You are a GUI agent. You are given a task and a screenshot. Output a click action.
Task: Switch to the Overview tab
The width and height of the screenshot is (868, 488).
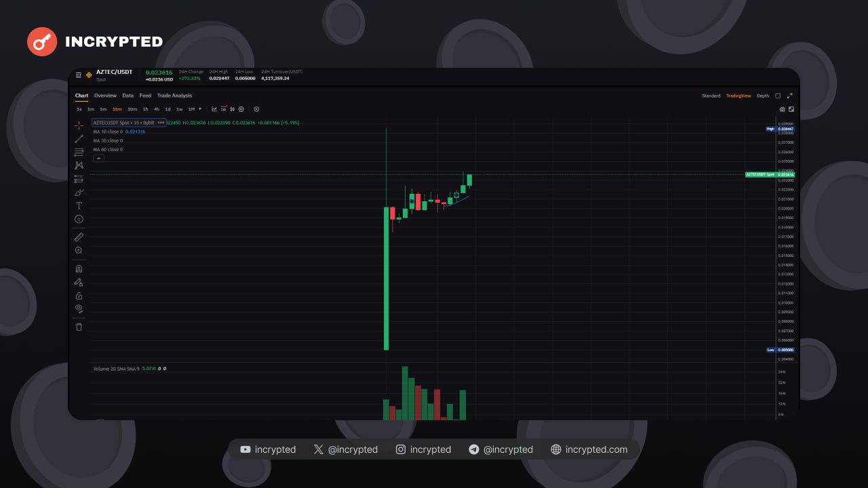(105, 96)
